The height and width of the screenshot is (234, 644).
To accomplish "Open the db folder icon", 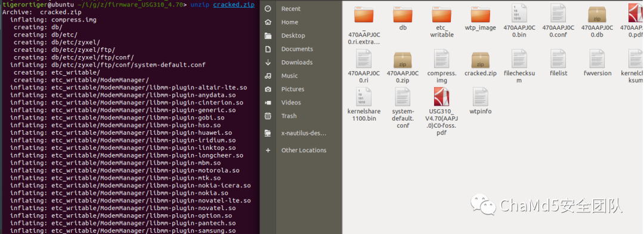I will [402, 15].
